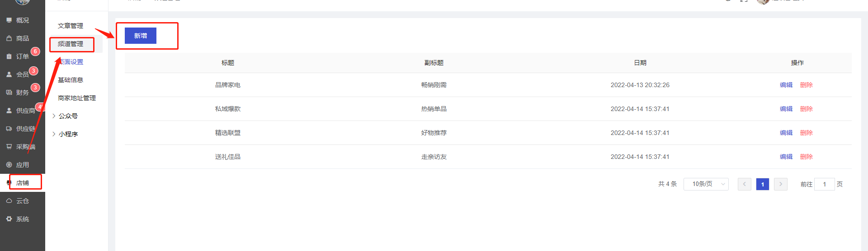
Task: Open the 会员 sidebar menu
Action: coord(23,74)
